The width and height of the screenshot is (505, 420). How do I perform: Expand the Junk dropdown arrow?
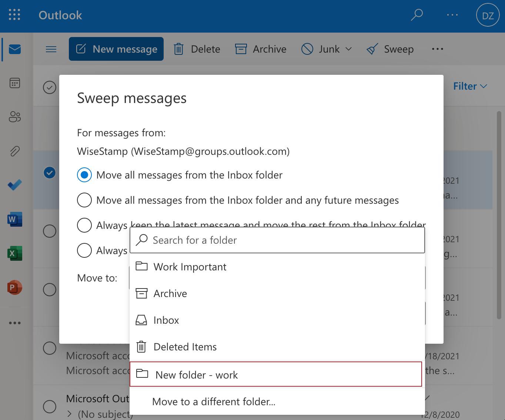(348, 49)
